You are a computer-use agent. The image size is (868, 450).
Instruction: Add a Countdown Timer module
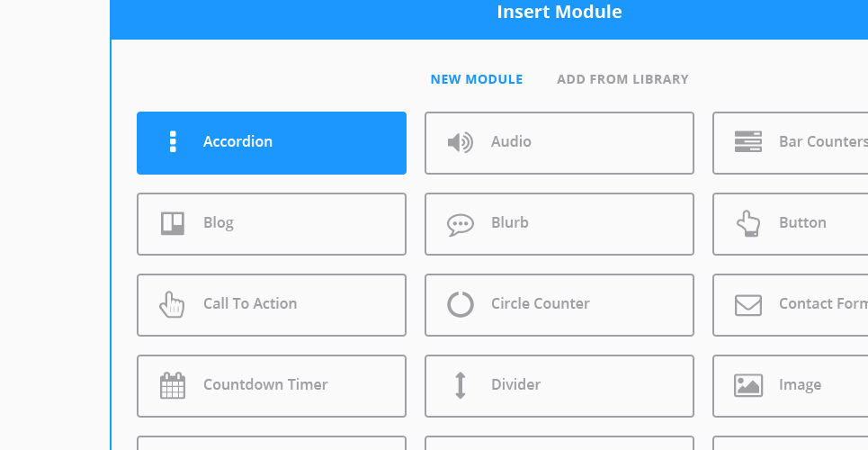(272, 386)
